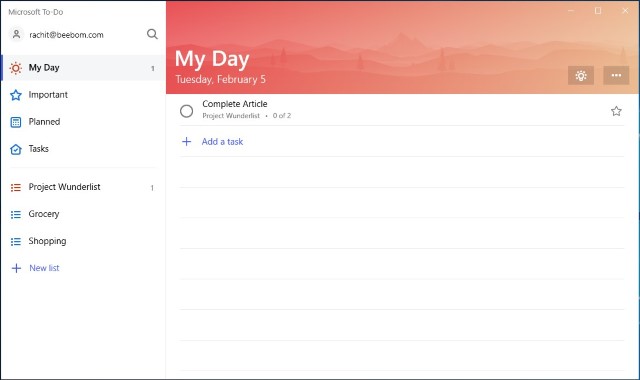Click the New list plus icon
This screenshot has width=640, height=380.
click(16, 268)
